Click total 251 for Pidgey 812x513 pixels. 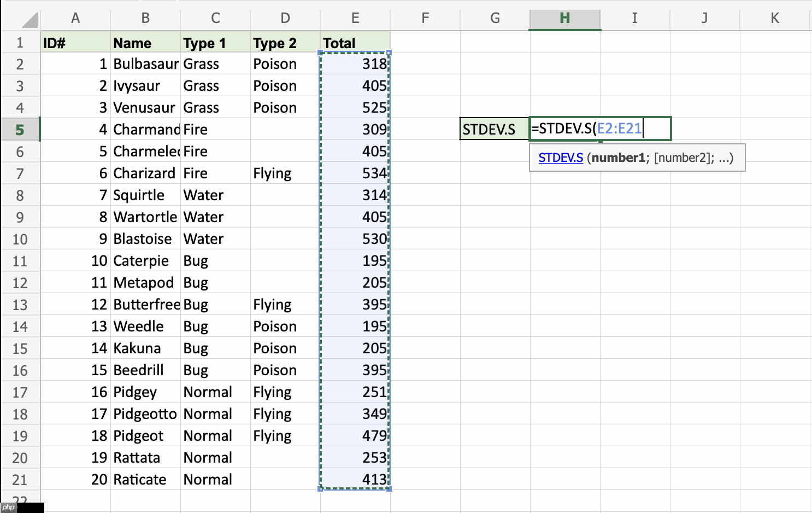click(355, 392)
